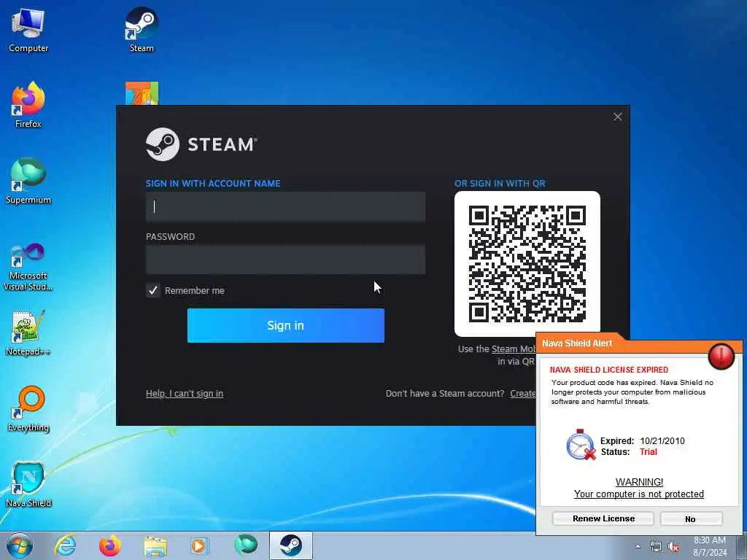Click the SIGN IN WITH ACCOUNT NAME label

213,183
